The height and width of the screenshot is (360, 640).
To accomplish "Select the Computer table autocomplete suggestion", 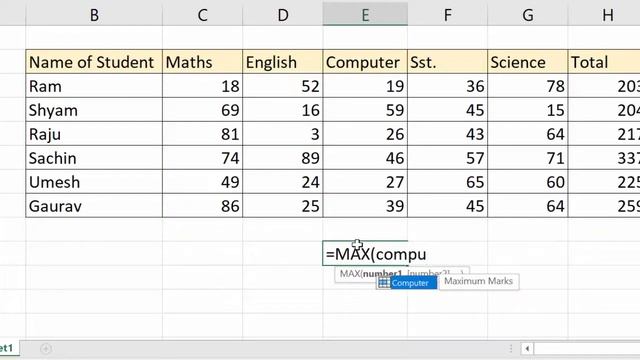I will coord(407,283).
